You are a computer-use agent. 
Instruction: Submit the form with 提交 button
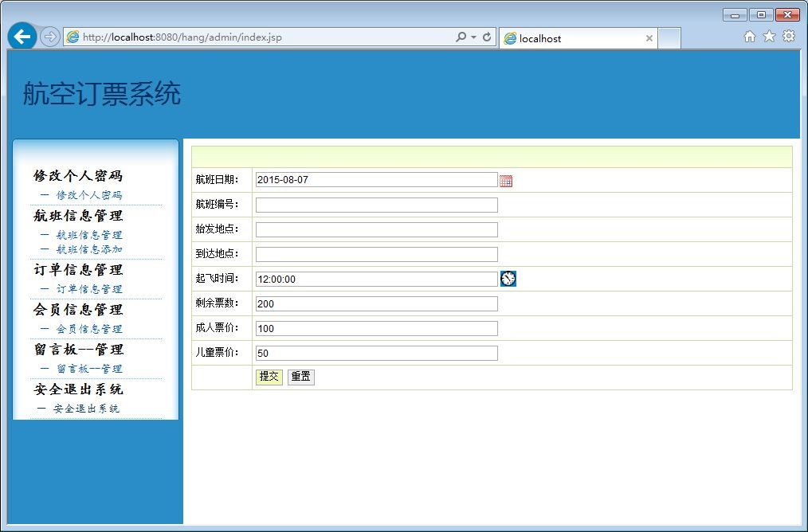point(269,377)
